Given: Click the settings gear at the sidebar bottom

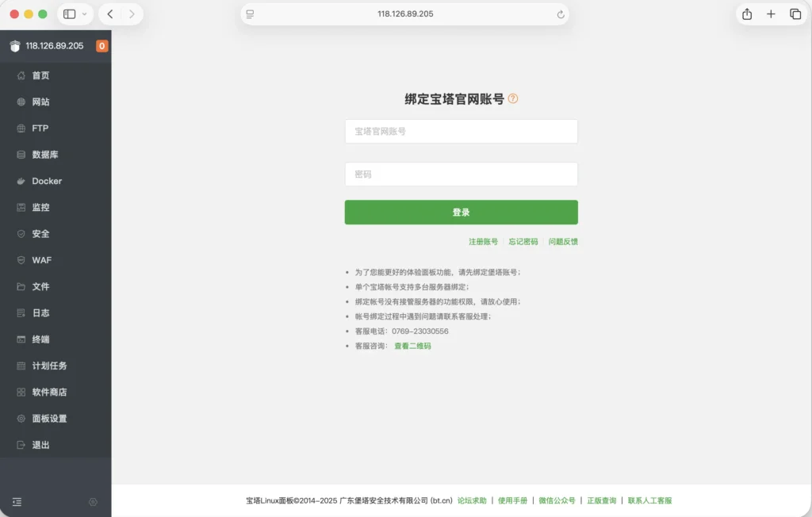Looking at the screenshot, I should coord(94,502).
